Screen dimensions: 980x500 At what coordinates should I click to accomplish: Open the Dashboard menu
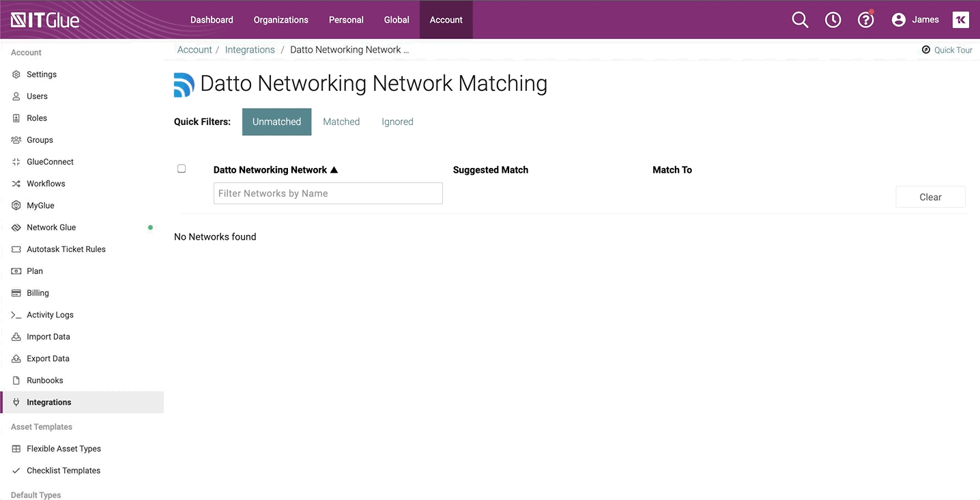pos(212,20)
